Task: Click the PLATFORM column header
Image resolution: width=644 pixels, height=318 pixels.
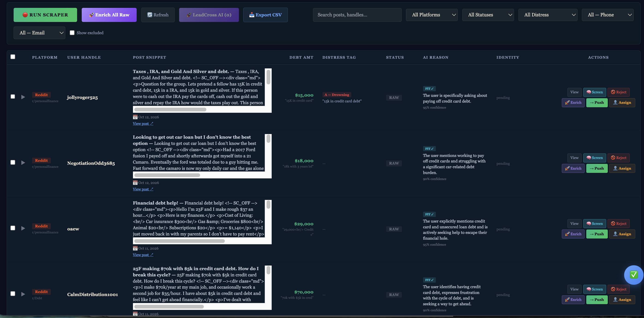Action: [45, 57]
